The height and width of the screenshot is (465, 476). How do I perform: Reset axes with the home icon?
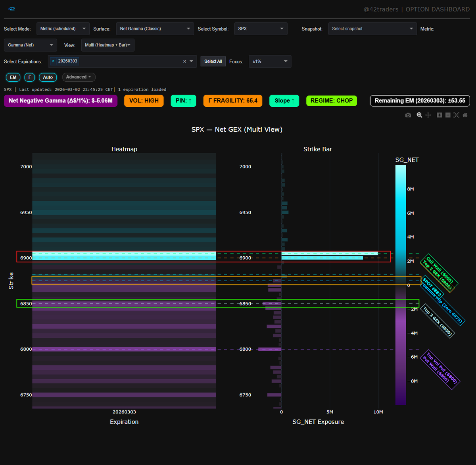pos(465,115)
